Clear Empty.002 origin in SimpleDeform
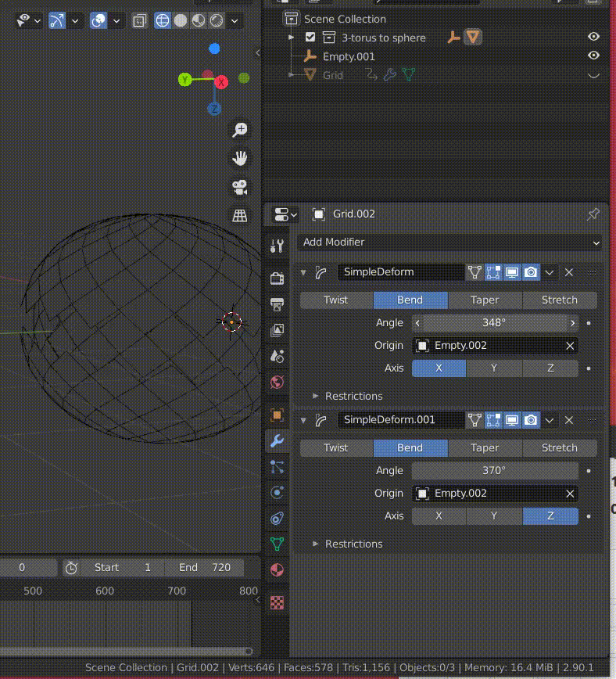 click(570, 346)
